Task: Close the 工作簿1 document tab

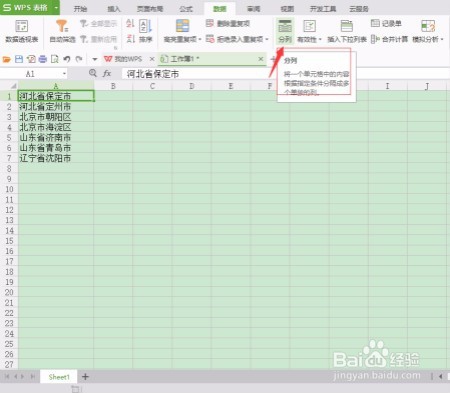Action: pyautogui.click(x=261, y=59)
